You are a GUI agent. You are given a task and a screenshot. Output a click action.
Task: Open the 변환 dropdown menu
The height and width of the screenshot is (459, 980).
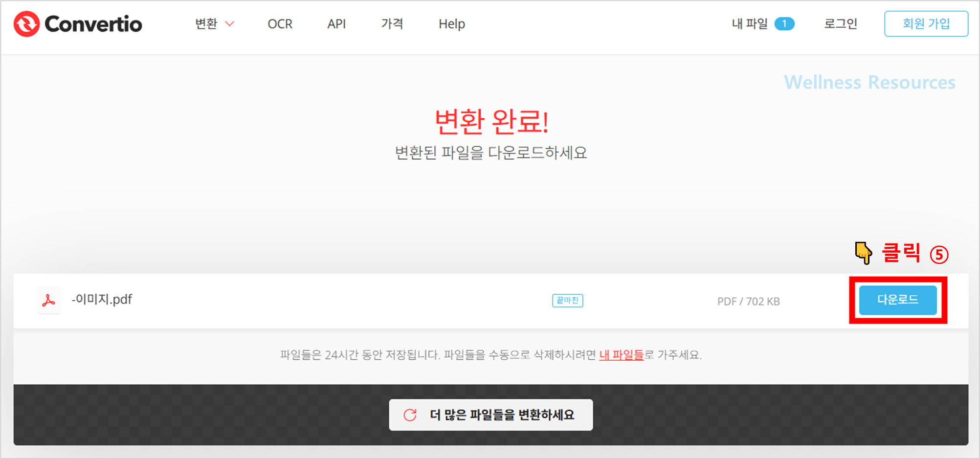tap(214, 23)
